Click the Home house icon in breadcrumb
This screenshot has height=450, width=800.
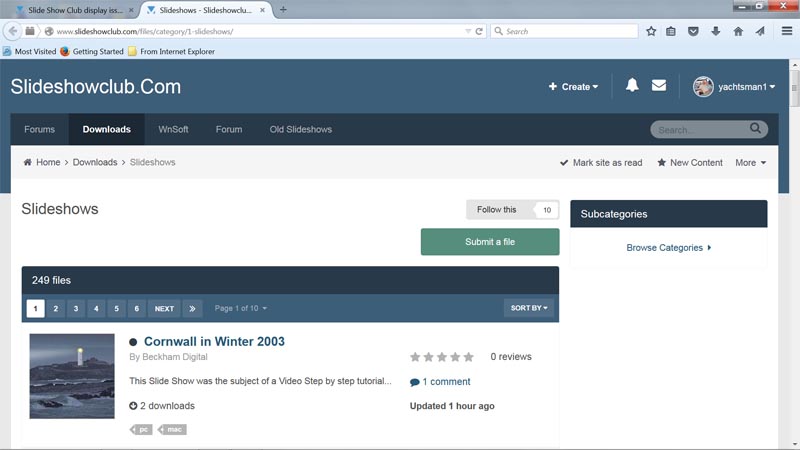(x=28, y=162)
